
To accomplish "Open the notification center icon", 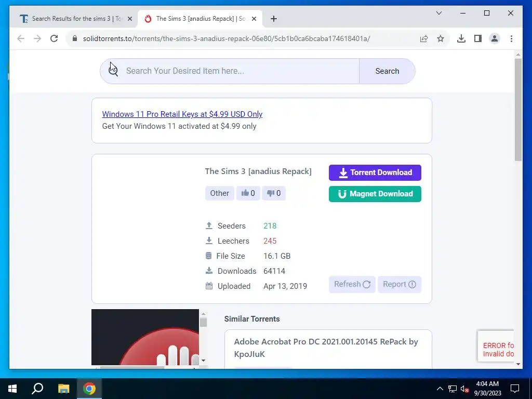I will pyautogui.click(x=515, y=389).
